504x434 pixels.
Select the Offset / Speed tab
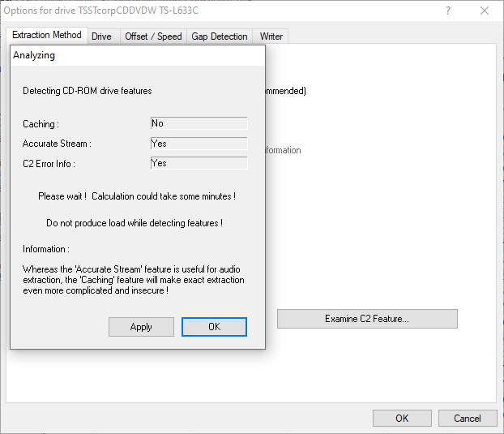153,37
